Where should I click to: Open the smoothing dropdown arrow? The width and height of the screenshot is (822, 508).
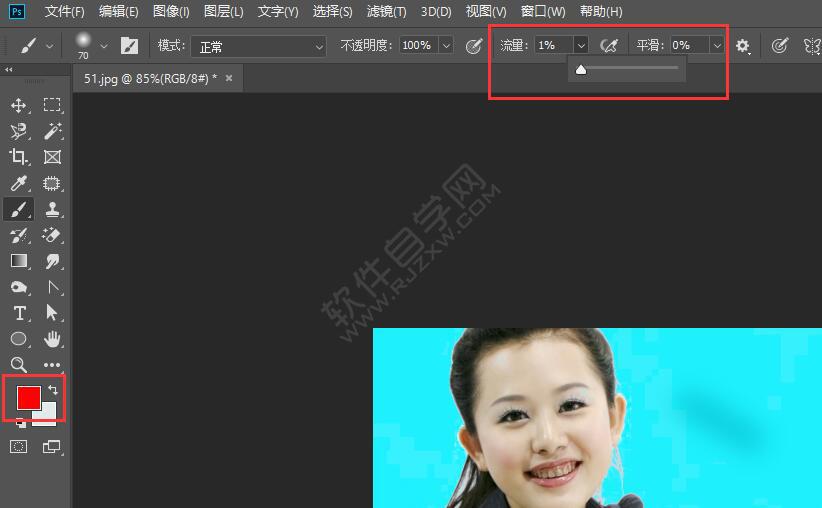(x=717, y=46)
